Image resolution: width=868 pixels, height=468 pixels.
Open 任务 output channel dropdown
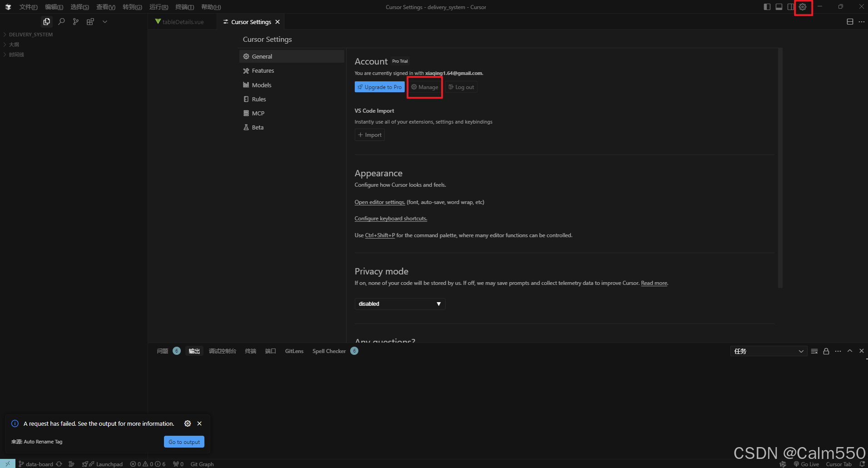[769, 351]
